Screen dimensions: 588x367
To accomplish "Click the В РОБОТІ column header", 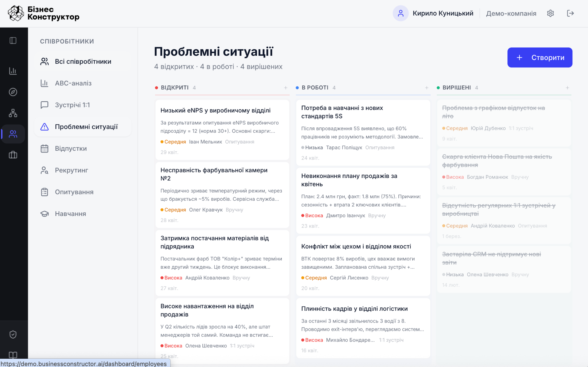I will coord(315,88).
